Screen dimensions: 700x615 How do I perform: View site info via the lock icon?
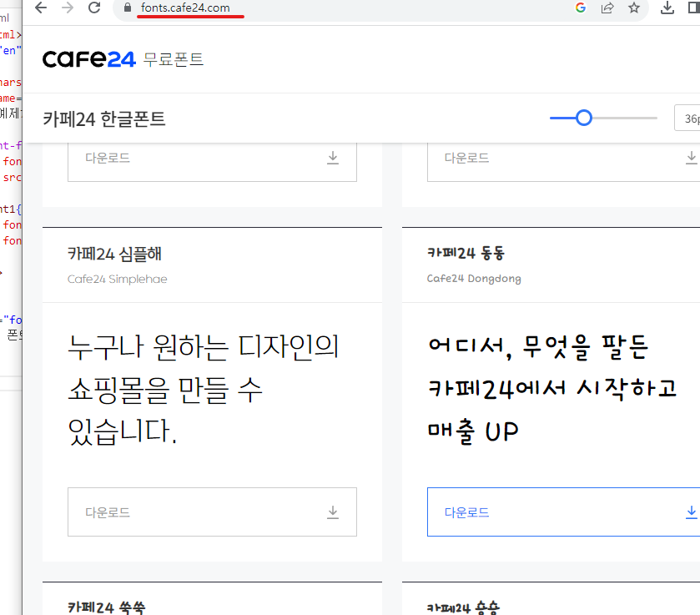(x=128, y=8)
